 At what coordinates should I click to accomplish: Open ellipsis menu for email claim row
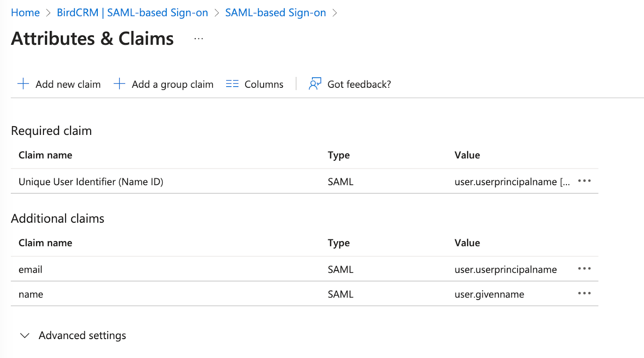[584, 269]
